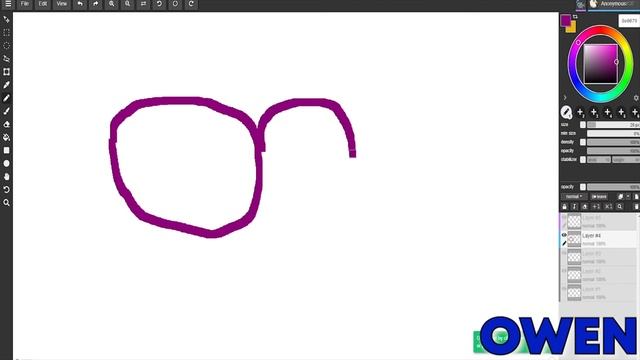640x360 pixels.
Task: Select the rectangular selection tool
Action: click(x=7, y=32)
